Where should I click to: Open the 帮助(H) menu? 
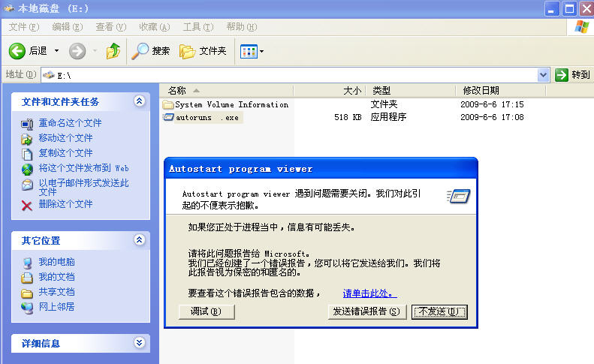[x=242, y=27]
